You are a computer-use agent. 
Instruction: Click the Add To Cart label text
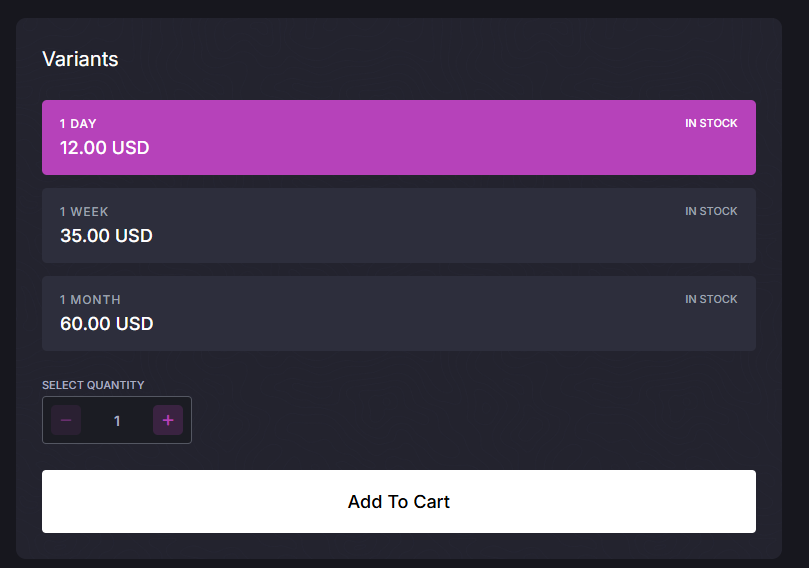[398, 502]
